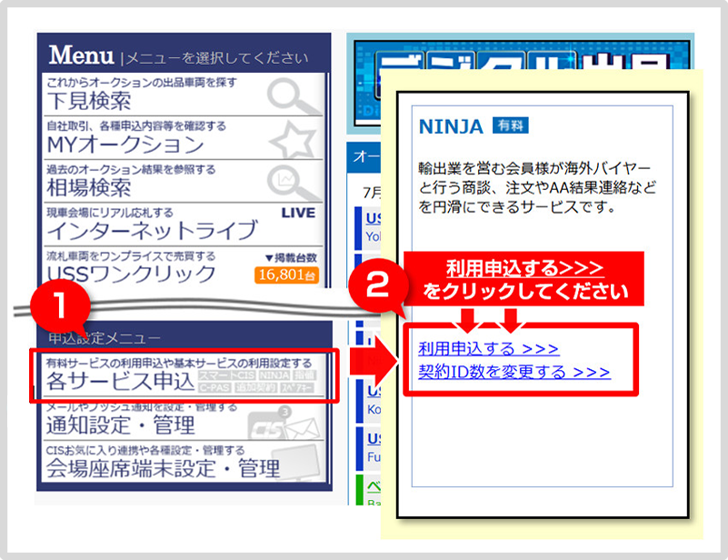
Task: Click the スマートCIS tag under 各サービス申込
Action: (x=227, y=375)
